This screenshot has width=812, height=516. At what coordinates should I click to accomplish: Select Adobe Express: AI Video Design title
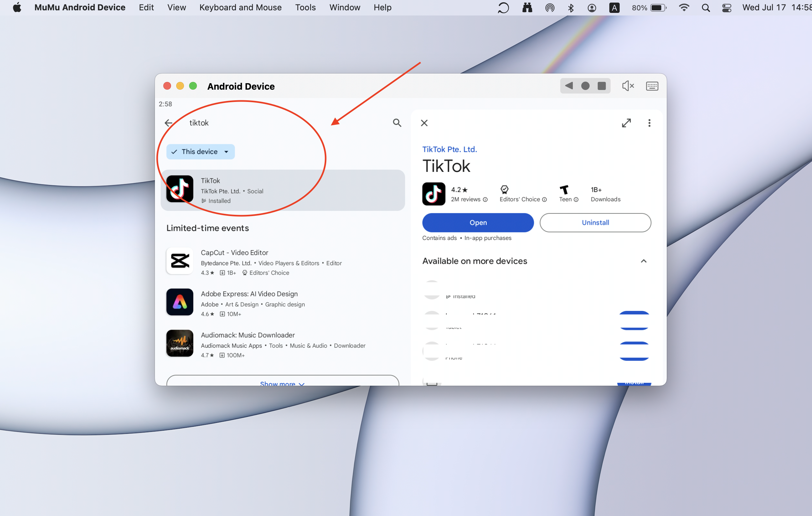pos(249,293)
